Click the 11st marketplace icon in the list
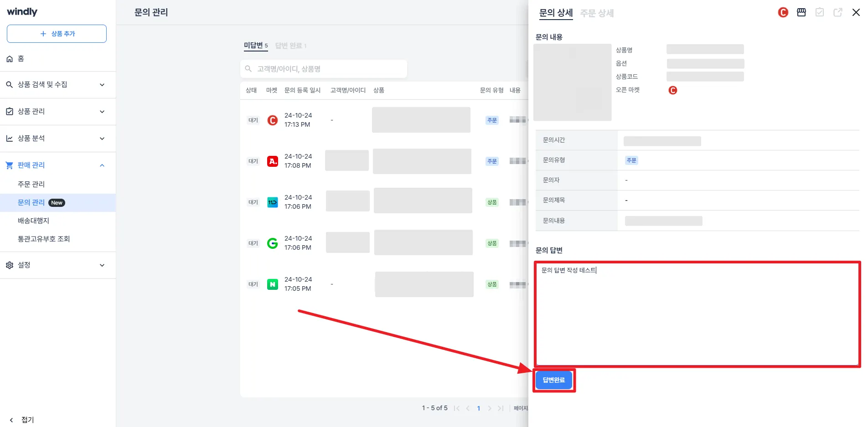This screenshot has width=868, height=427. [x=272, y=202]
